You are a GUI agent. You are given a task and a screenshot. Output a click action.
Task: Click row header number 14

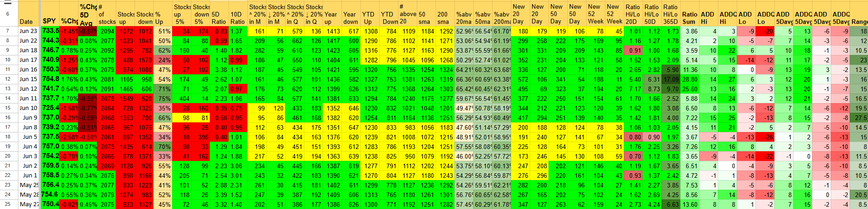8,99
